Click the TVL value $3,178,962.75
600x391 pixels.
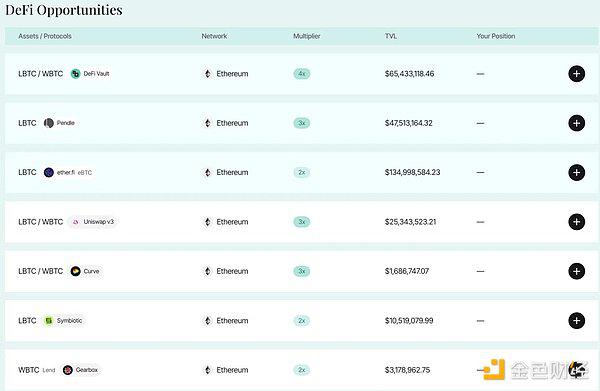(407, 370)
